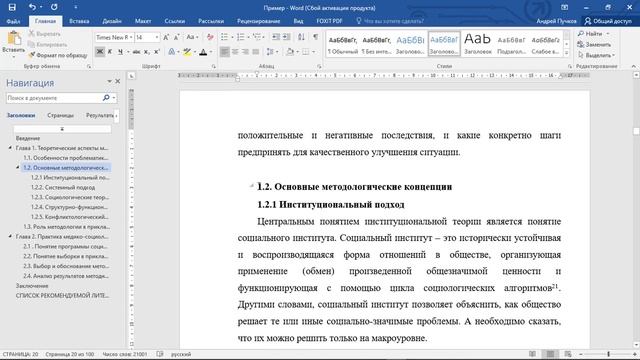
Task: Redo the last action
Action: (x=54, y=7)
